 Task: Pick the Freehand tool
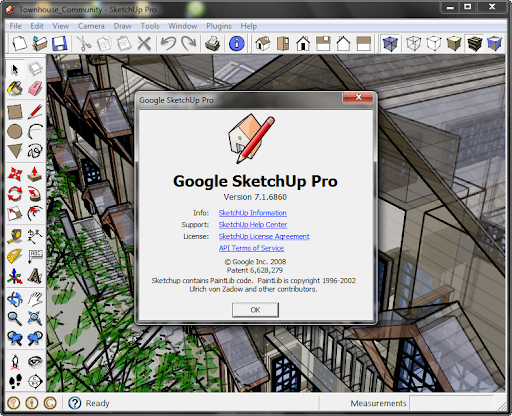[35, 151]
